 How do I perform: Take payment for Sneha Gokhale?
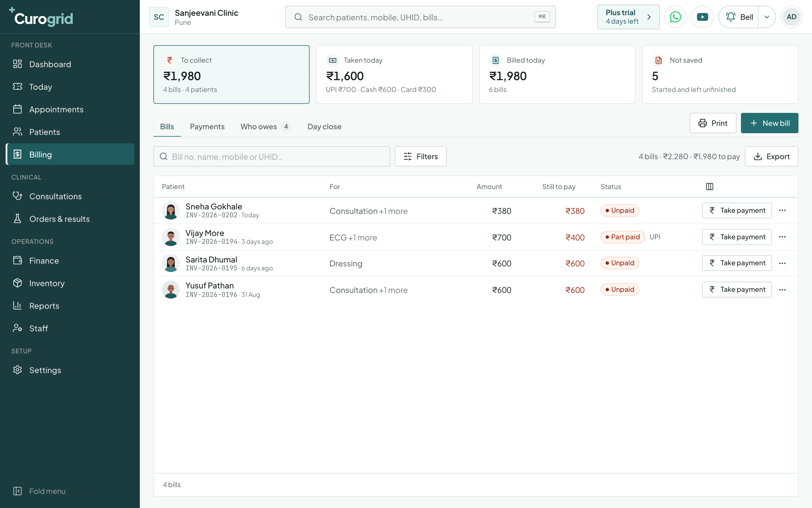point(737,210)
